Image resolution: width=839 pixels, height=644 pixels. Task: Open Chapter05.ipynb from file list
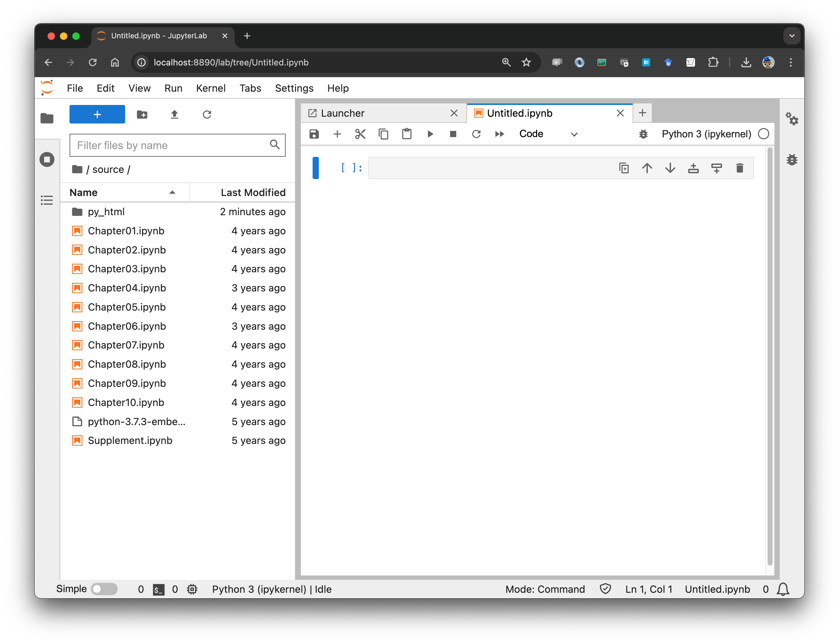pyautogui.click(x=127, y=307)
